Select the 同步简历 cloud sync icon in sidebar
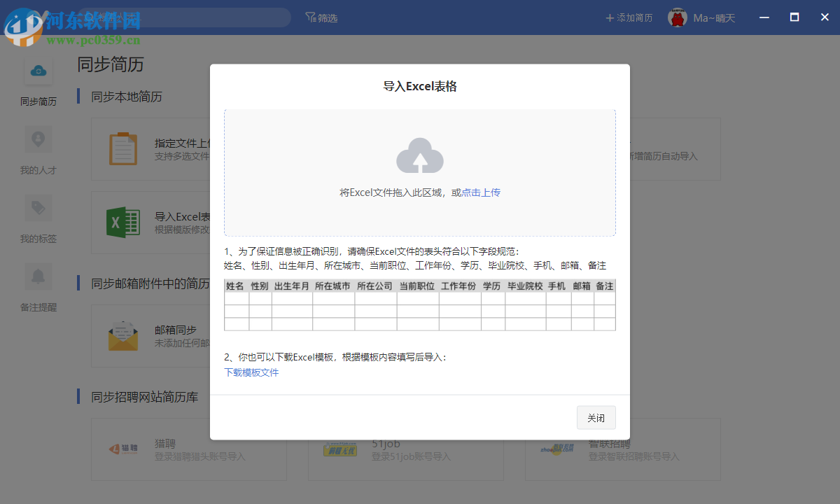 38,71
